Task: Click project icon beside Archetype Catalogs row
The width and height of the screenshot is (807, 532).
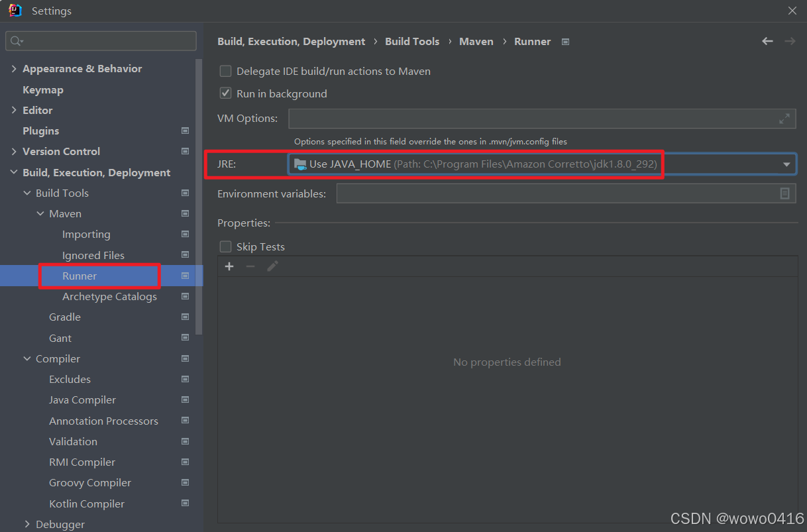Action: pos(185,297)
